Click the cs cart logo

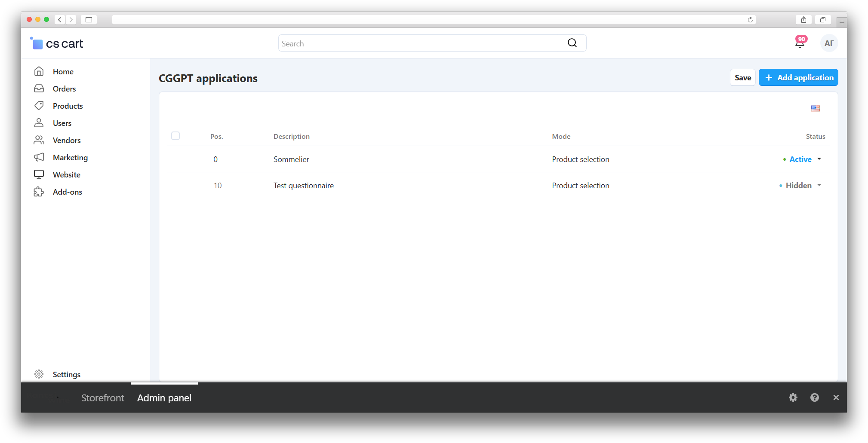[57, 43]
